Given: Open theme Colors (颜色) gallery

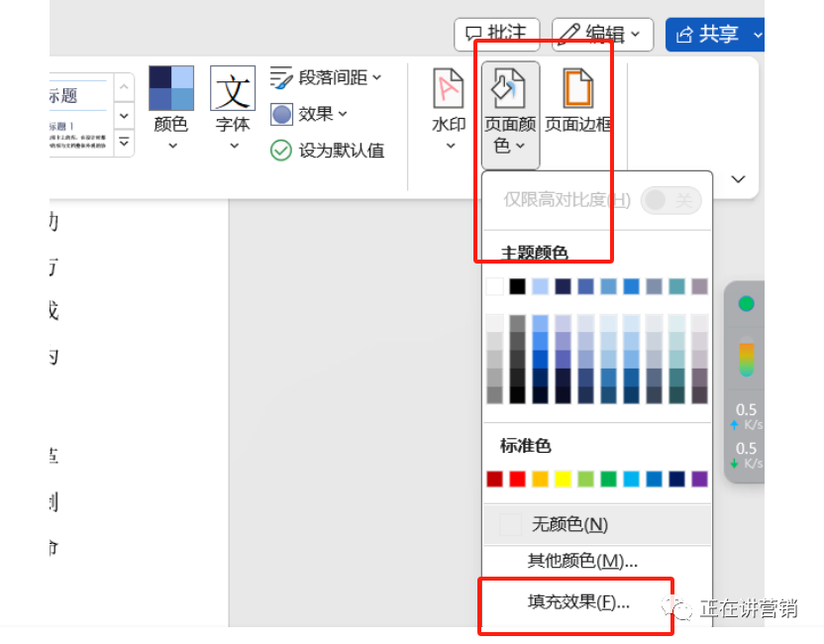Looking at the screenshot, I should coord(171,108).
